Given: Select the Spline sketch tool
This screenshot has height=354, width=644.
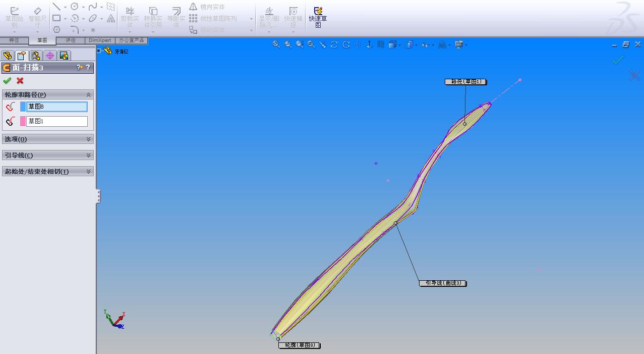Looking at the screenshot, I should (x=93, y=7).
